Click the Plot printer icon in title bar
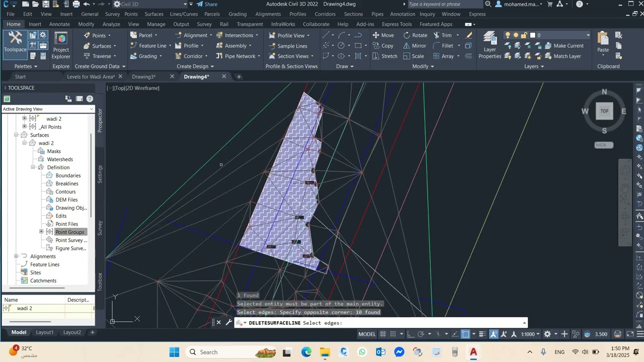644x362 pixels. click(x=76, y=4)
